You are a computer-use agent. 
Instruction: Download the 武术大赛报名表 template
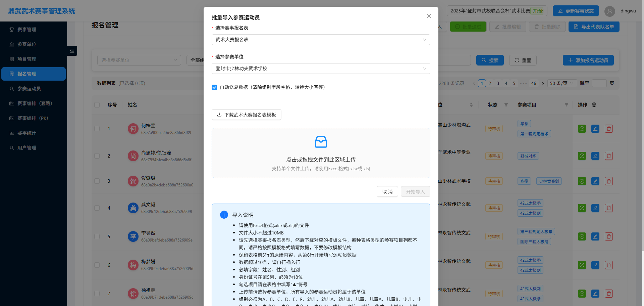(x=247, y=115)
